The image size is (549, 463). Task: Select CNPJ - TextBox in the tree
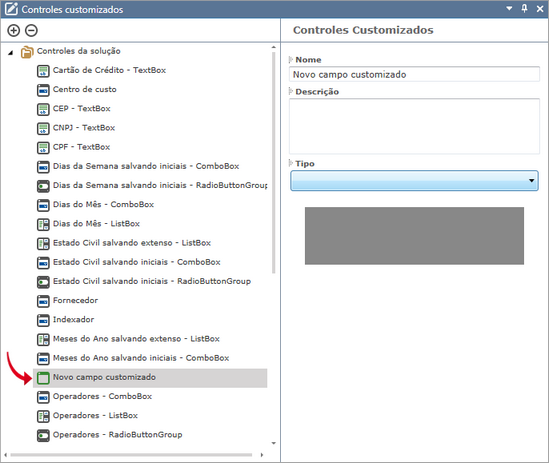point(84,128)
